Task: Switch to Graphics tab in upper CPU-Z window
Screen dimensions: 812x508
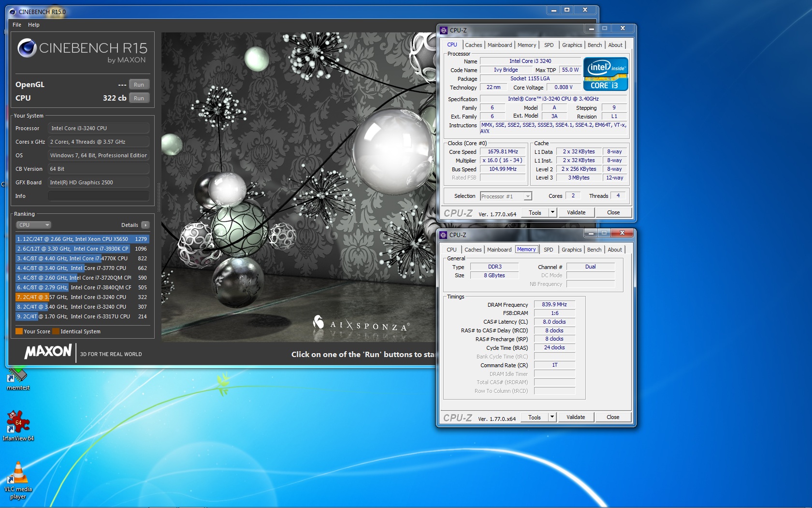Action: point(572,45)
